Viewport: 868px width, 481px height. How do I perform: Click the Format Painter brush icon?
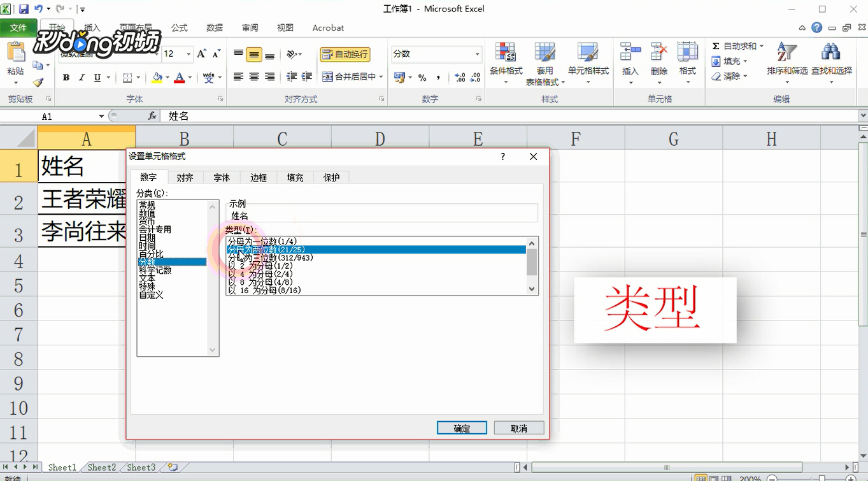pyautogui.click(x=38, y=82)
